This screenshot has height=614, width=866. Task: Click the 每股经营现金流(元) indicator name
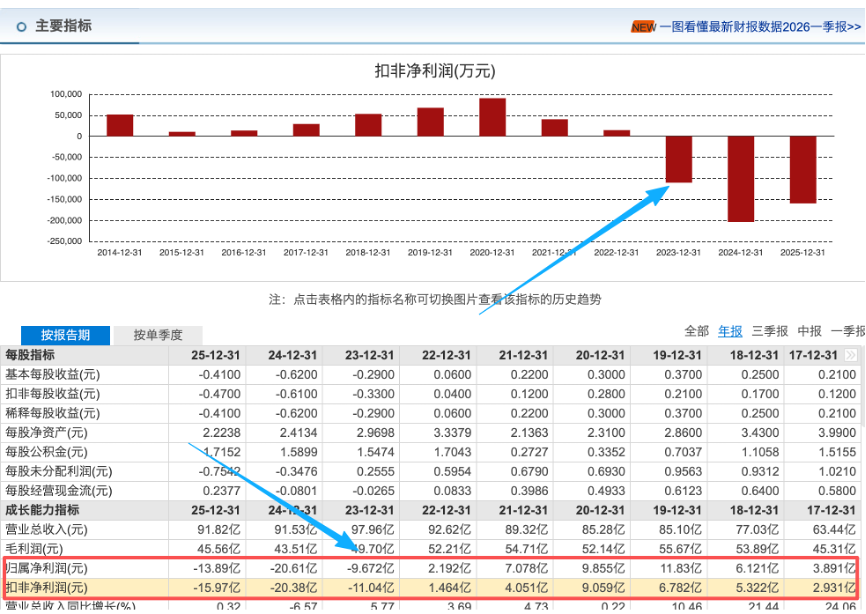[59, 491]
